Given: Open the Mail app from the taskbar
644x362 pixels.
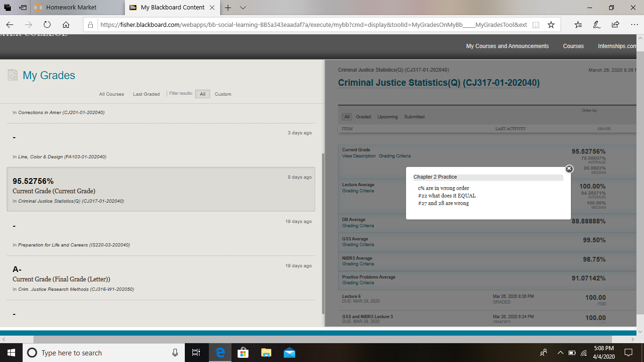Looking at the screenshot, I should click(289, 353).
